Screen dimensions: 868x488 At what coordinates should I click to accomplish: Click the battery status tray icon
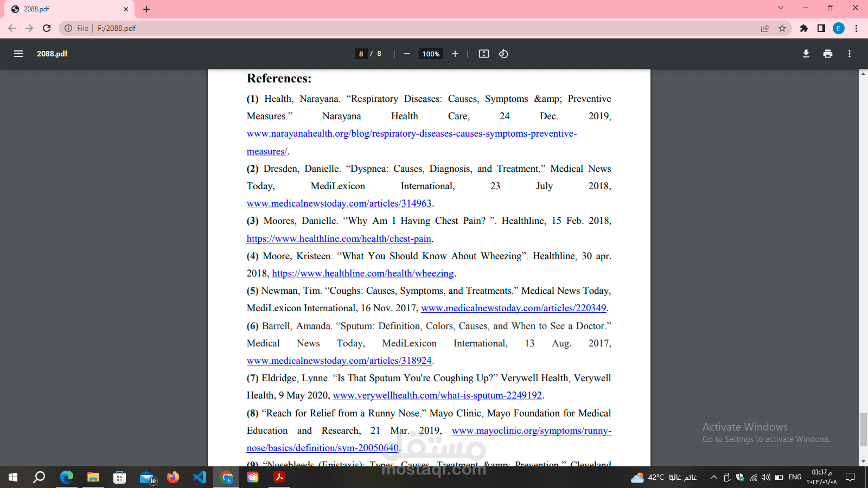[x=779, y=477]
